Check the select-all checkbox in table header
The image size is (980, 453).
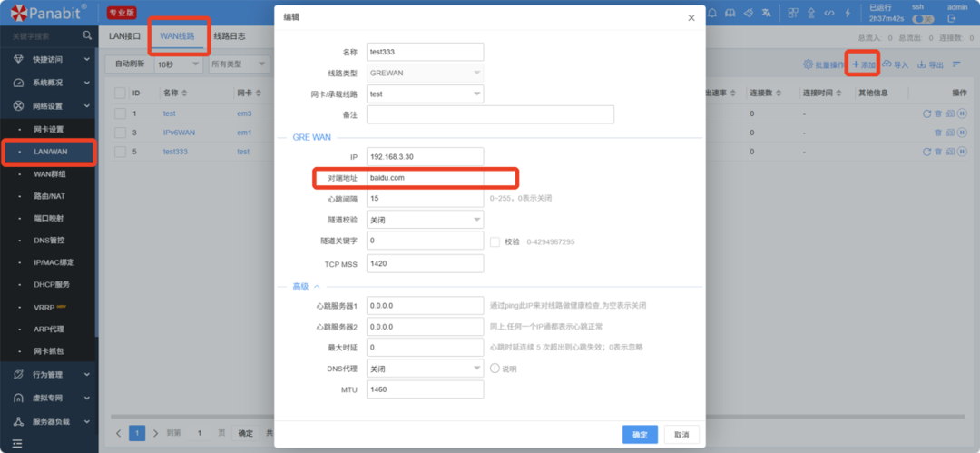pos(120,93)
